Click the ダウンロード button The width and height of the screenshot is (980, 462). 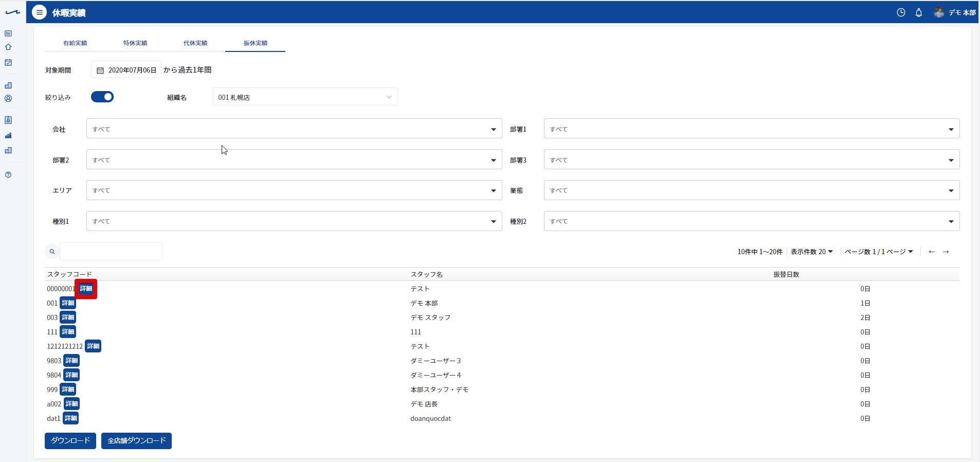pyautogui.click(x=70, y=441)
